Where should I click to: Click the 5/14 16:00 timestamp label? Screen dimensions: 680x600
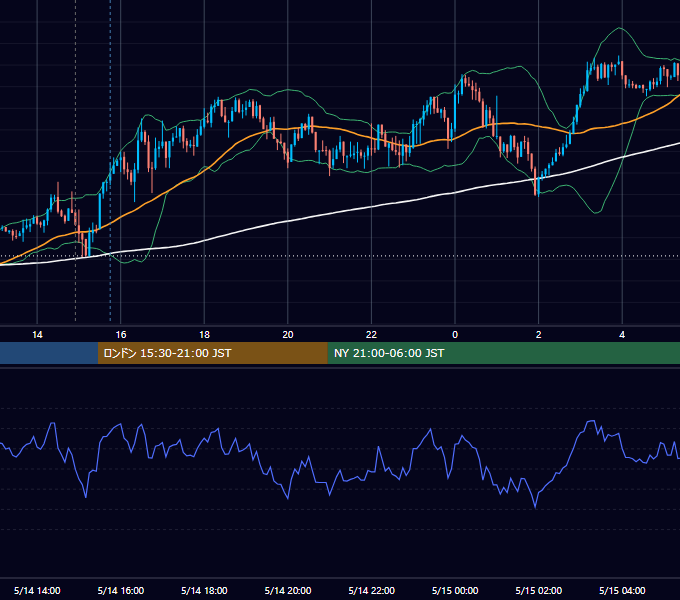point(121,590)
